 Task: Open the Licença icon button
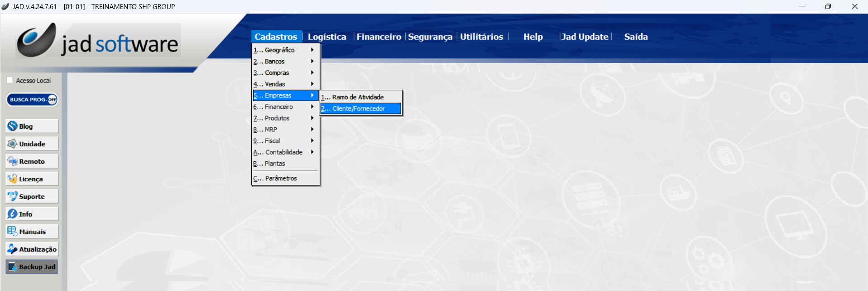(x=32, y=179)
